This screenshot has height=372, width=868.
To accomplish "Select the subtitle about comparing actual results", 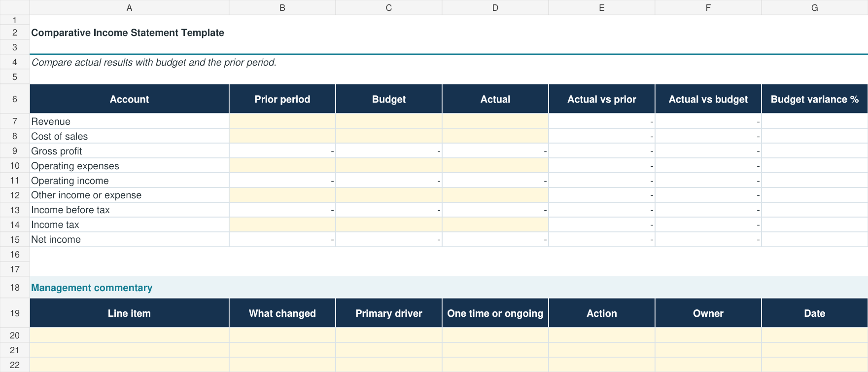I will (154, 62).
